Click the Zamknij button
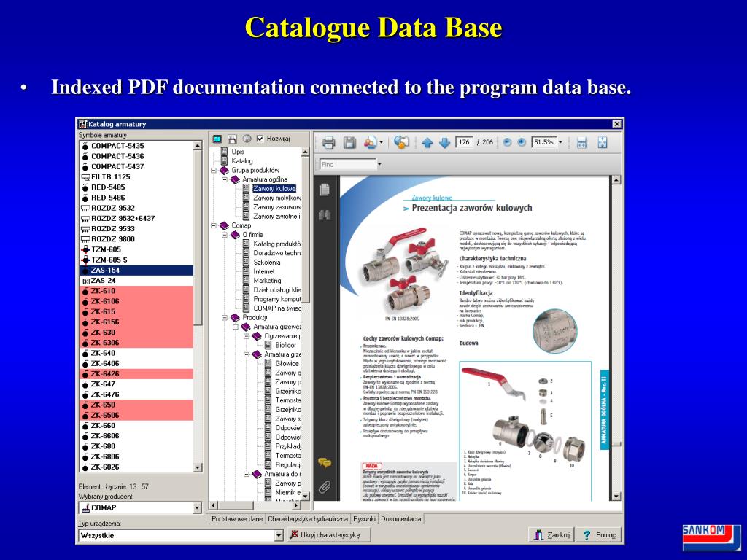Viewport: 747px width, 560px height. click(551, 535)
